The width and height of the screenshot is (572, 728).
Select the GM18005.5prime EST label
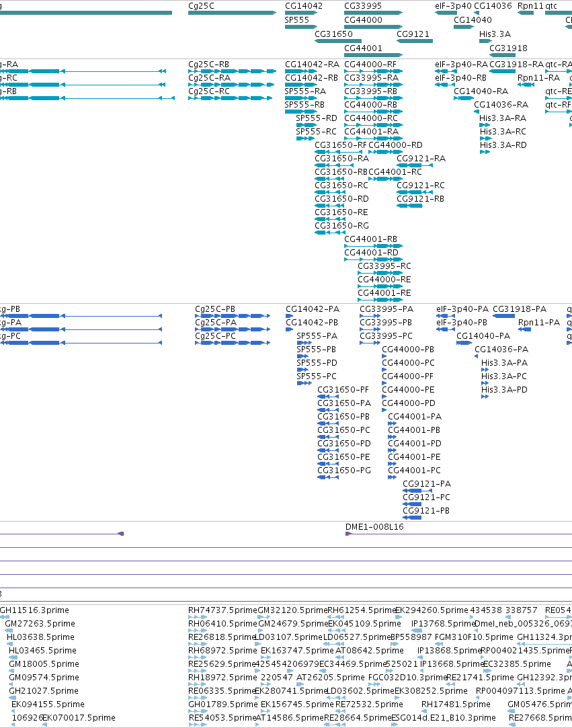(44, 664)
